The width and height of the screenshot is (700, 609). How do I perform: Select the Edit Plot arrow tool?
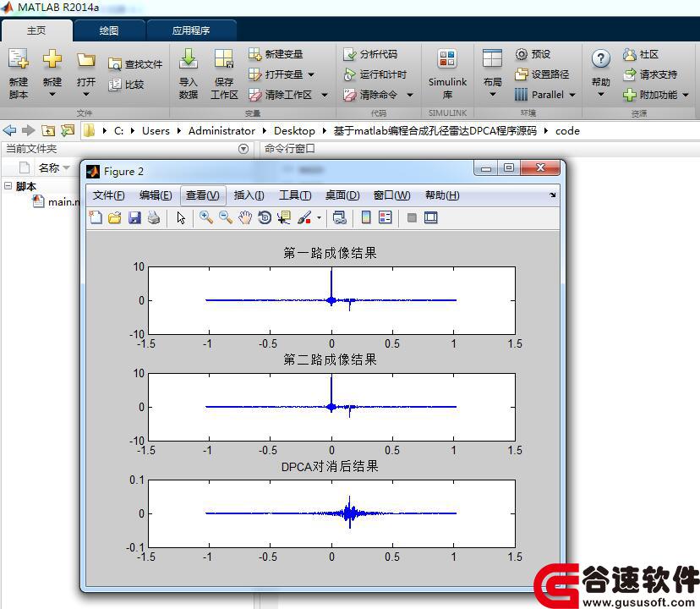[181, 217]
